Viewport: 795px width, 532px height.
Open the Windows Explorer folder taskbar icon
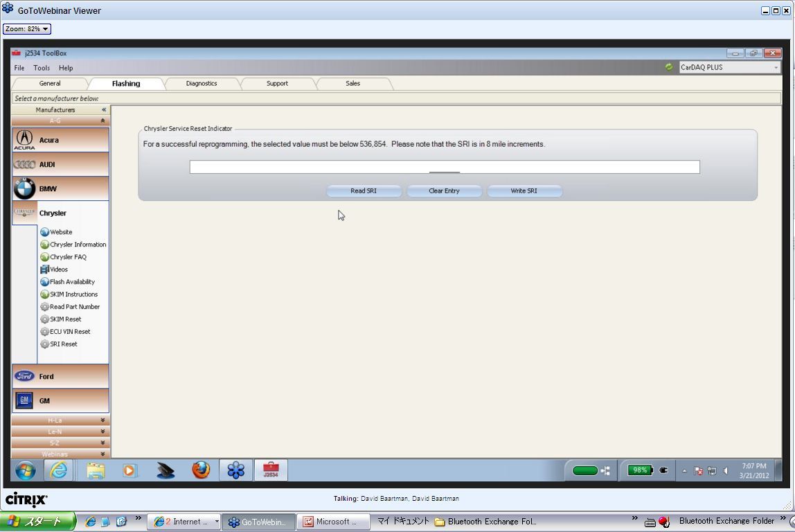pos(96,470)
